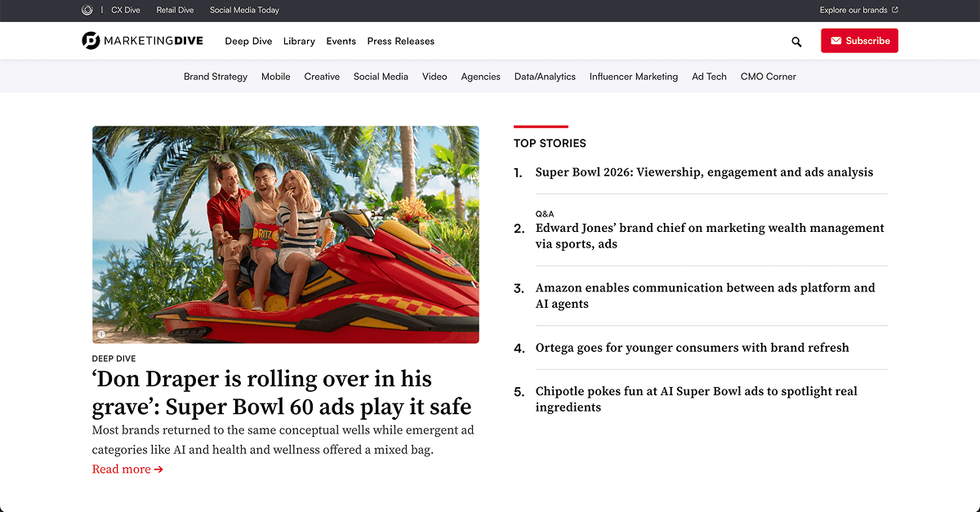Click the red arrow after Read more
Image resolution: width=980 pixels, height=512 pixels.
[161, 469]
